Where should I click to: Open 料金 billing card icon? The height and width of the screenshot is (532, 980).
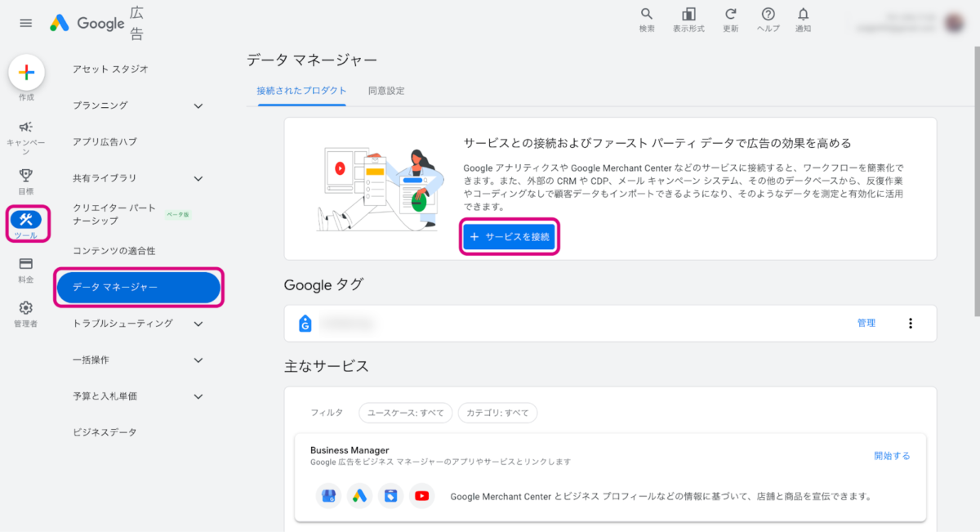tap(26, 264)
